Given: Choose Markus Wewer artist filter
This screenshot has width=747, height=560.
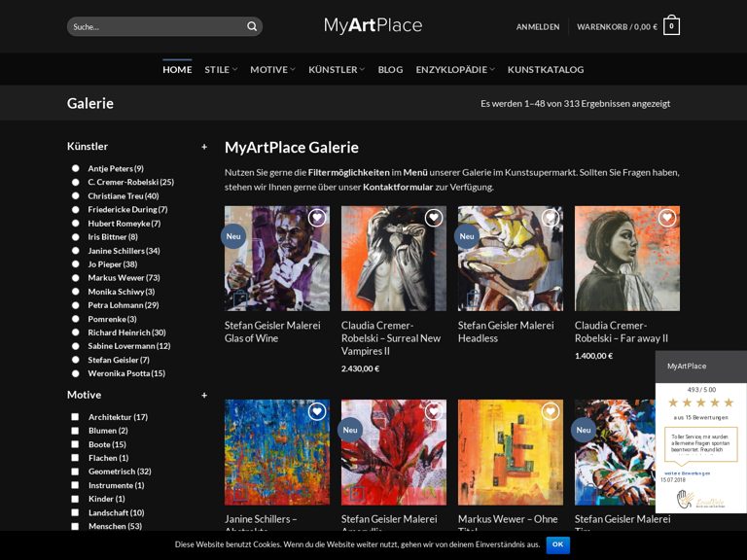Looking at the screenshot, I should pyautogui.click(x=75, y=278).
